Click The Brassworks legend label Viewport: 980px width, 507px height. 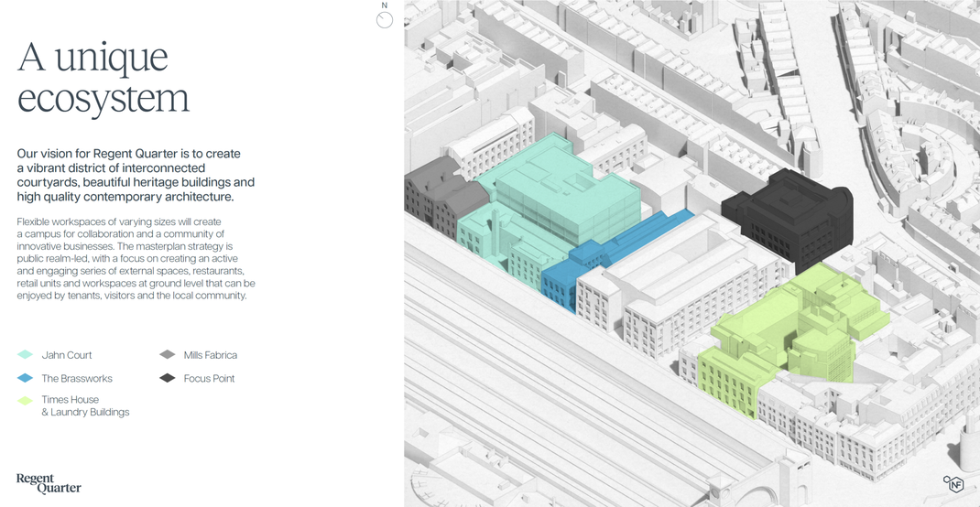tap(77, 379)
